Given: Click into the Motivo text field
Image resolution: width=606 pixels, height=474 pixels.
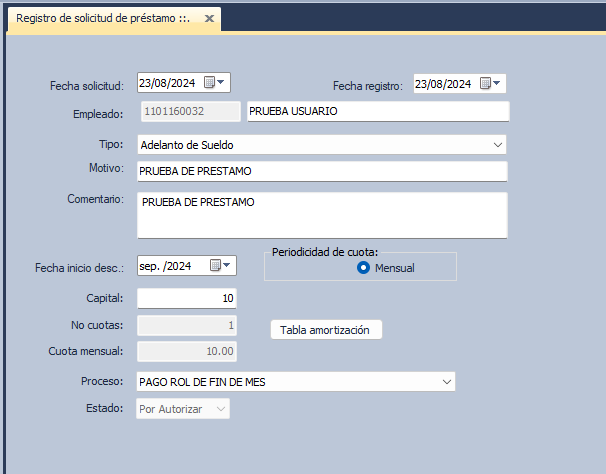Looking at the screenshot, I should click(321, 171).
